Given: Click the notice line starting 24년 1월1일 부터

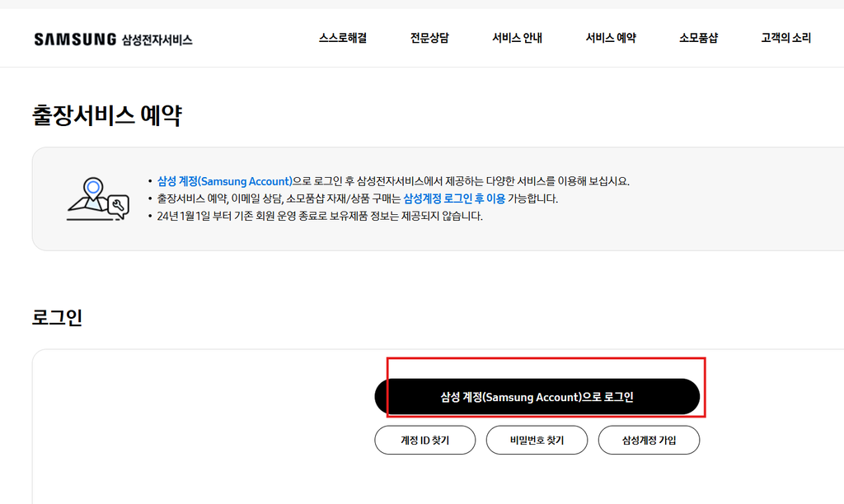Looking at the screenshot, I should point(320,217).
